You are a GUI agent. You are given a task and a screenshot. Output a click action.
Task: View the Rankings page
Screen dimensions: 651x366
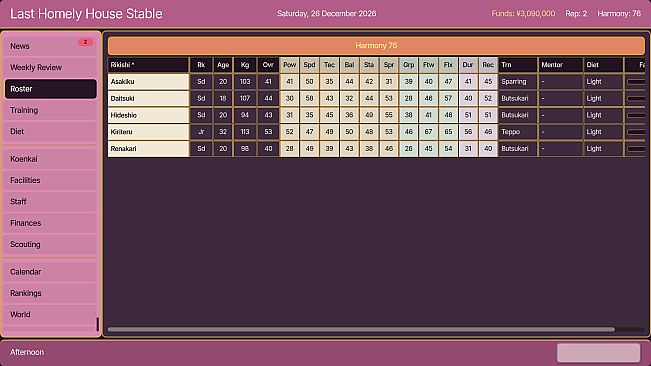coord(50,293)
